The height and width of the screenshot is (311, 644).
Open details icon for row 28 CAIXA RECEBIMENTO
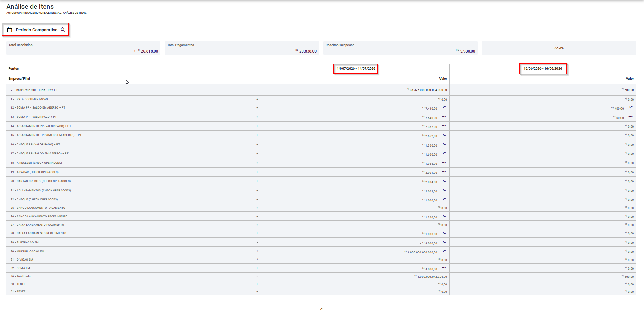tap(444, 233)
